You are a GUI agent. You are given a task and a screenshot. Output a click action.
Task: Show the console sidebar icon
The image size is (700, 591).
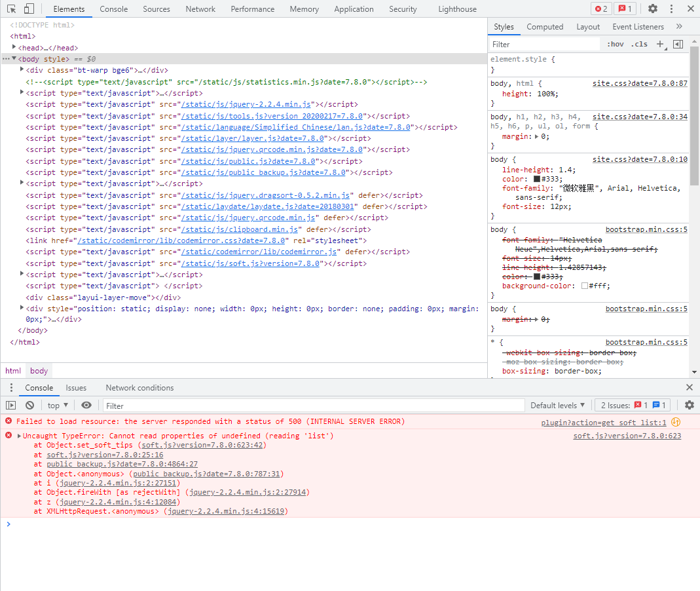pos(10,405)
